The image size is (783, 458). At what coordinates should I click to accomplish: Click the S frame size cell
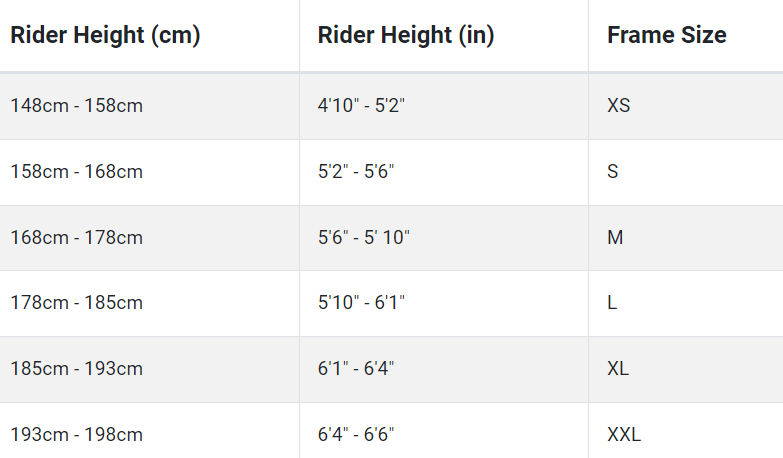pyautogui.click(x=686, y=172)
